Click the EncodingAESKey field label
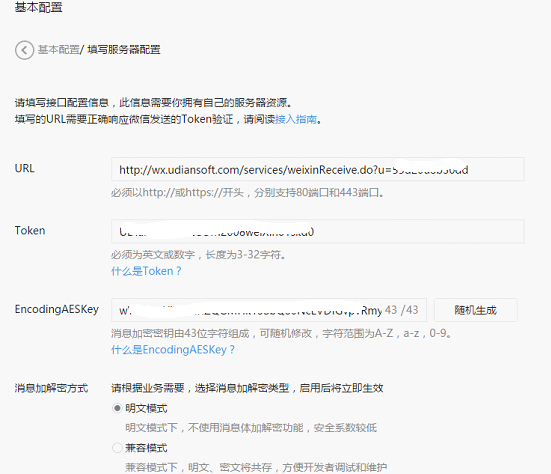Screen dimensions: 551x474 tap(57, 309)
